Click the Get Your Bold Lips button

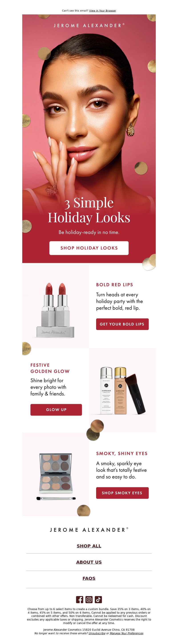[122, 324]
